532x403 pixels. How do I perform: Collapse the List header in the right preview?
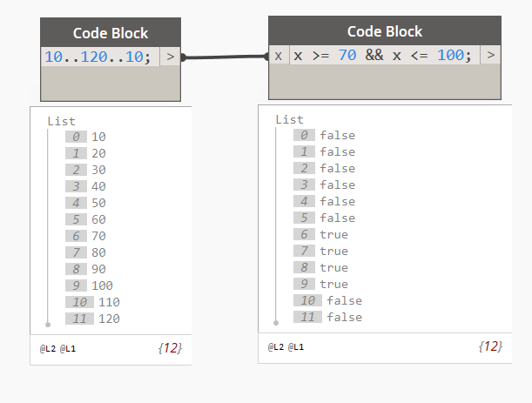289,119
